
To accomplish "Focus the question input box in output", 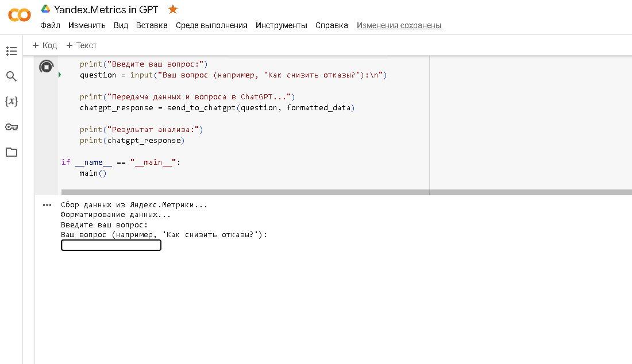I will 111,245.
